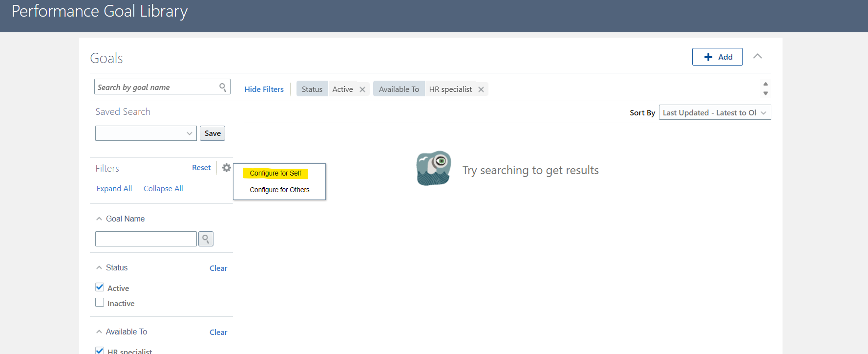This screenshot has height=354, width=868.
Task: Toggle the HR specialist checkbox
Action: pos(100,350)
